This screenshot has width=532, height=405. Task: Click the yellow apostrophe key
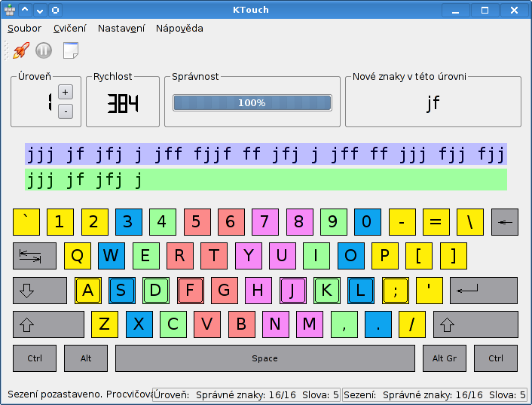click(430, 291)
